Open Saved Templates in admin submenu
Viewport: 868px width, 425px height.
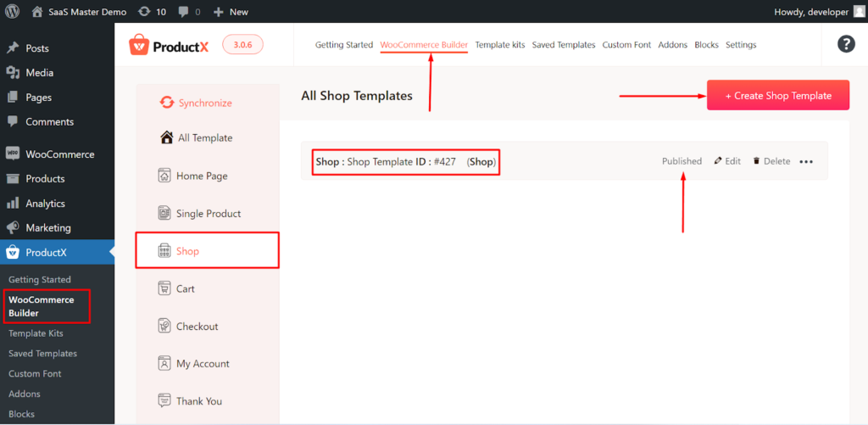[x=42, y=354]
